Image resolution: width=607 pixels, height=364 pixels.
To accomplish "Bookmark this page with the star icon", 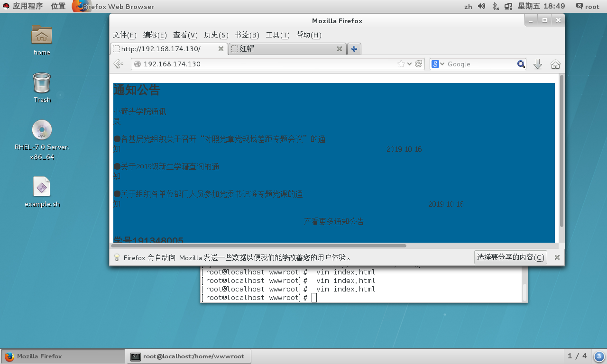I will click(x=401, y=64).
